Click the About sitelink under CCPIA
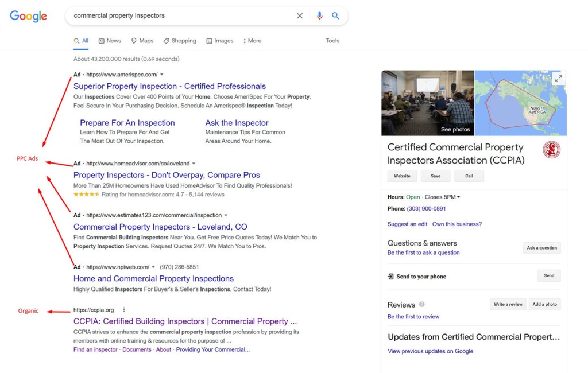The image size is (588, 373). [164, 349]
